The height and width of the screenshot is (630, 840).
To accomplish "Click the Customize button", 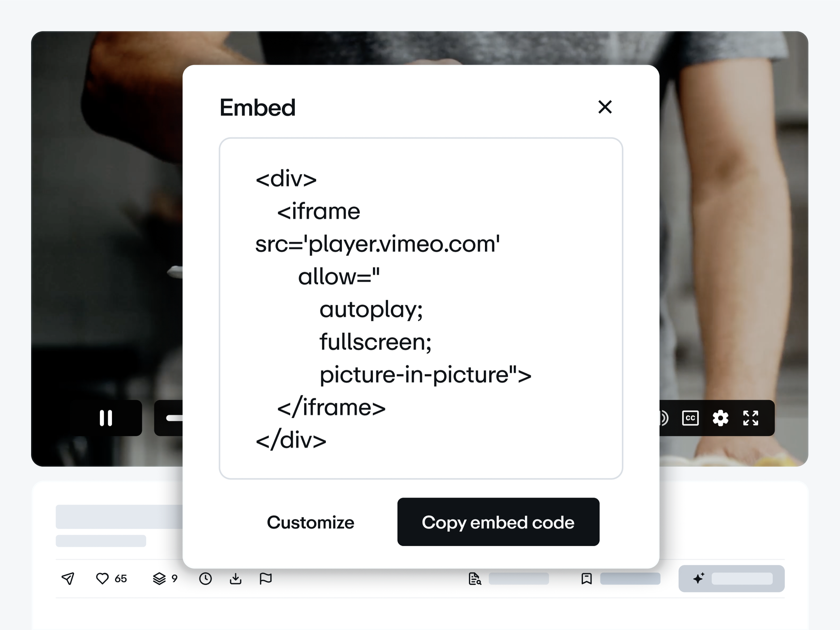I will [x=310, y=522].
